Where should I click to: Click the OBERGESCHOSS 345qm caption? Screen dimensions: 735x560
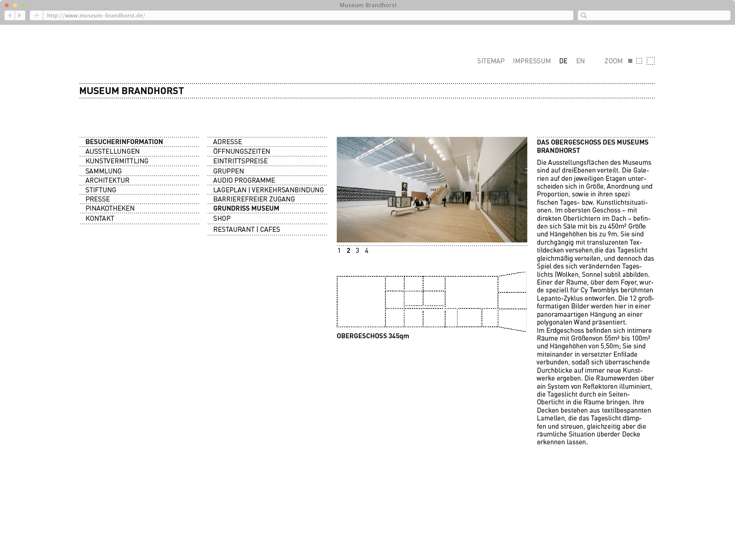coord(373,336)
